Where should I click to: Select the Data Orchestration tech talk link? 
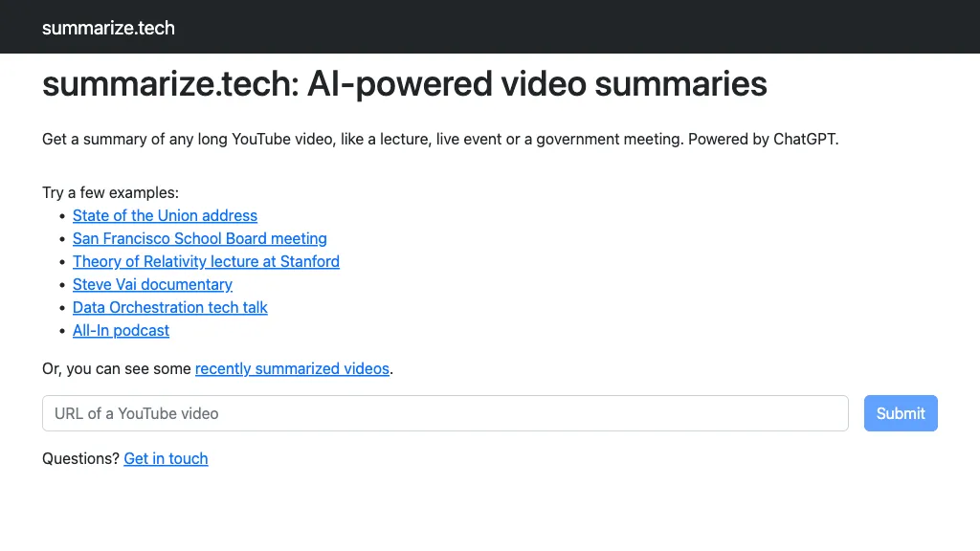point(170,307)
